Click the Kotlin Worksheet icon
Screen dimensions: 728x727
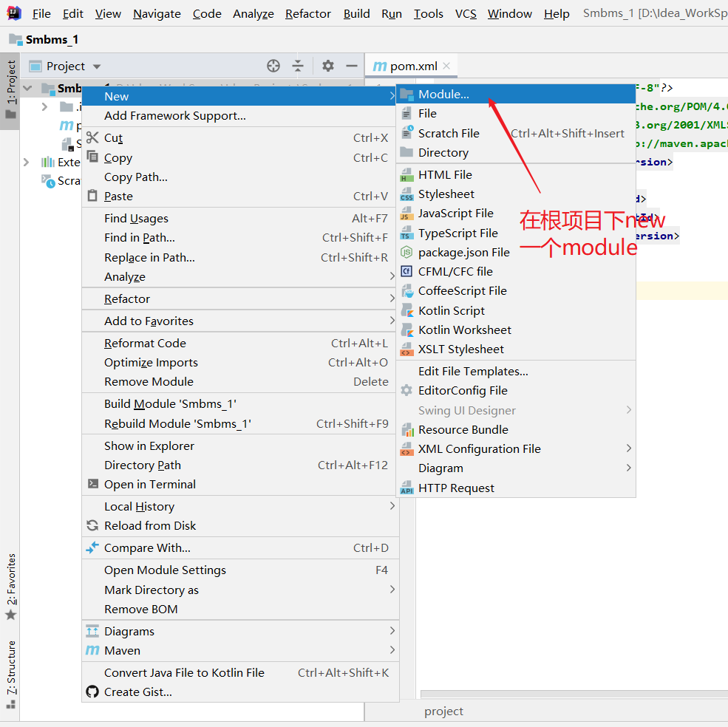pyautogui.click(x=407, y=330)
